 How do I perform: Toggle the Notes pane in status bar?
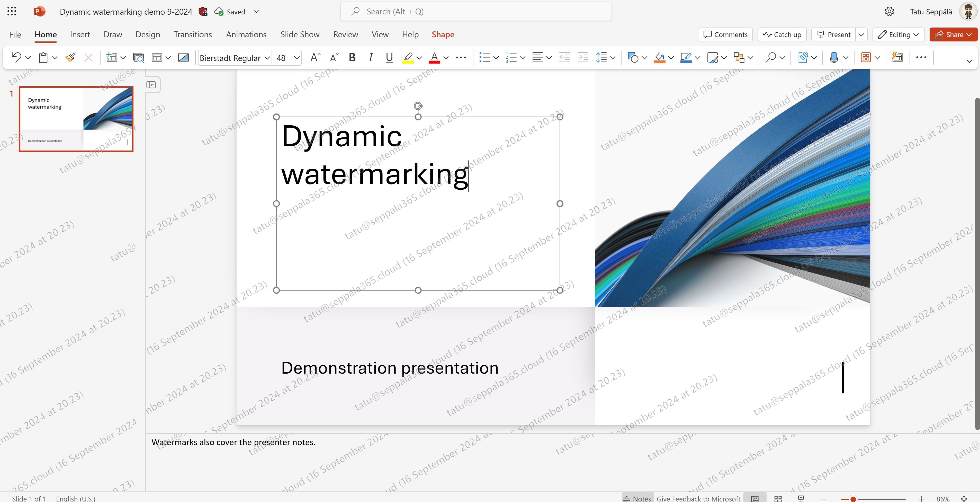[638, 498]
